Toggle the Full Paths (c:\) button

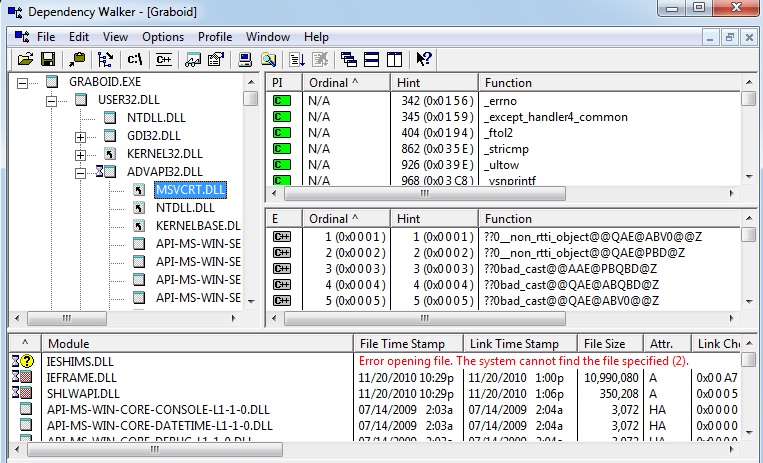tap(136, 59)
